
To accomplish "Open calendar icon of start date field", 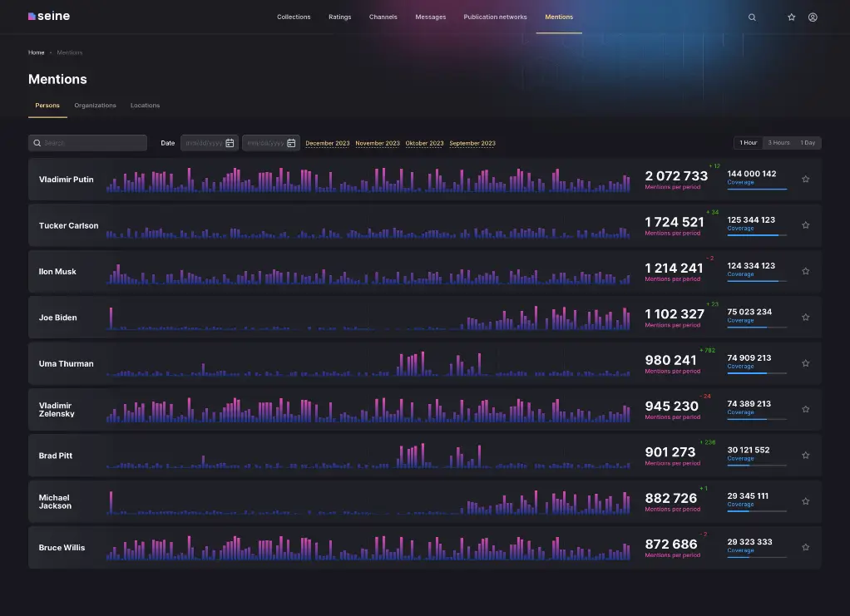I will coord(230,143).
